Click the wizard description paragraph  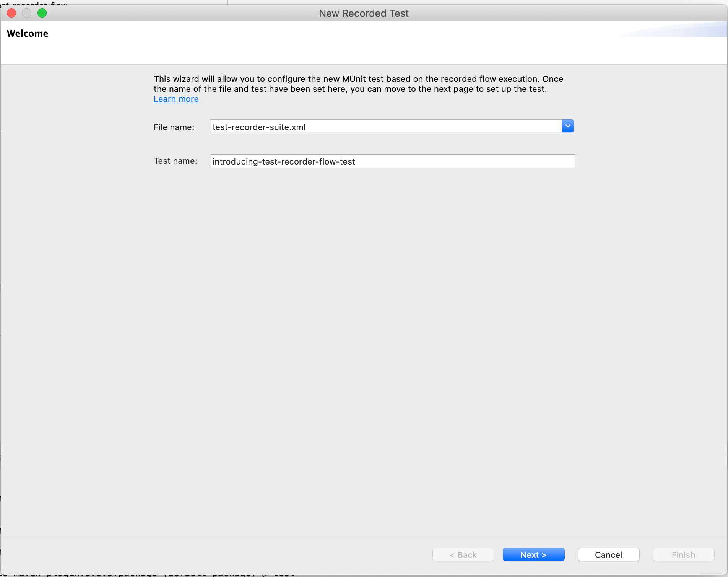[x=358, y=84]
